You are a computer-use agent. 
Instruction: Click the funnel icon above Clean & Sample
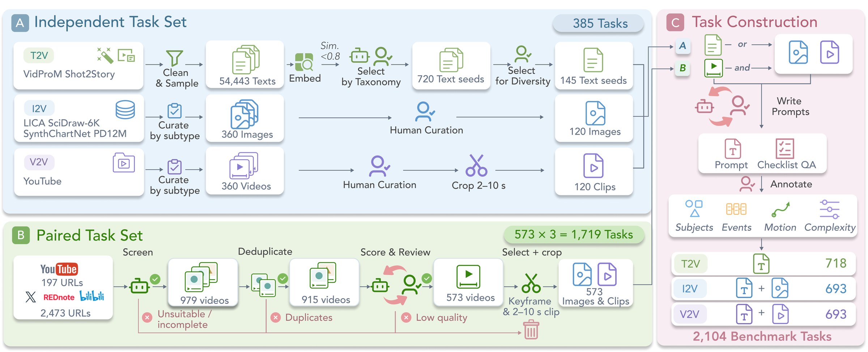(174, 58)
